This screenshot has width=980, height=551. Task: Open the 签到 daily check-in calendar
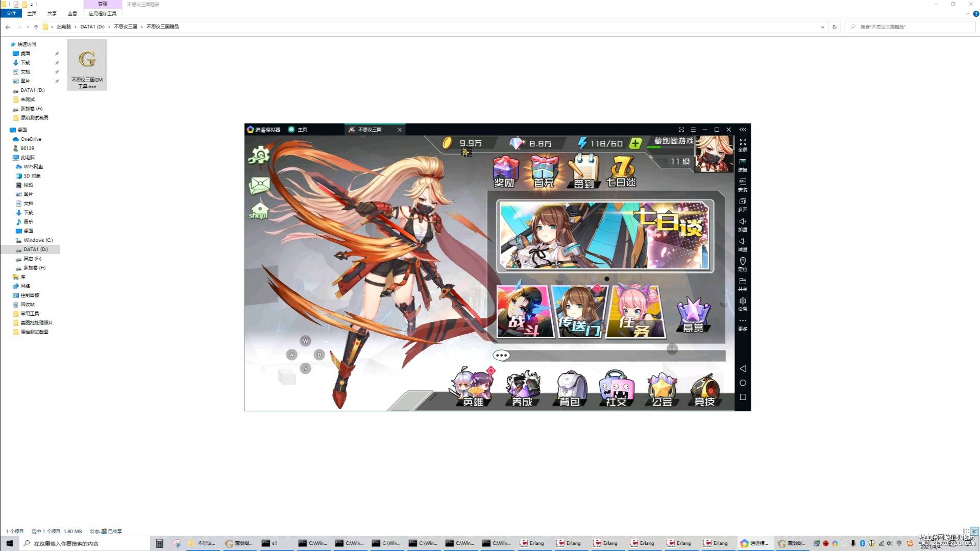point(583,171)
